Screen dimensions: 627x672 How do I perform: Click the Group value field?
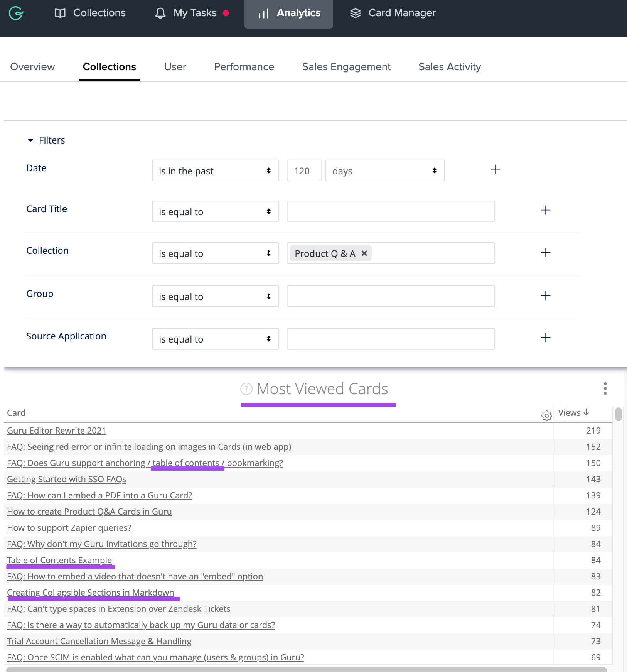391,296
